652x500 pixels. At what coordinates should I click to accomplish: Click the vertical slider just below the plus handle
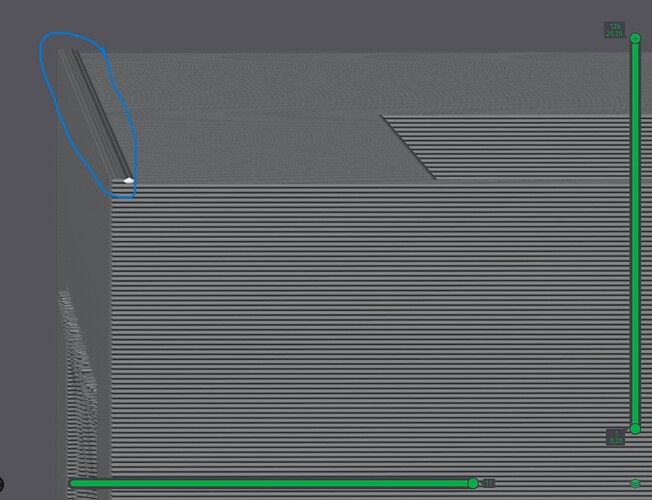click(x=635, y=52)
